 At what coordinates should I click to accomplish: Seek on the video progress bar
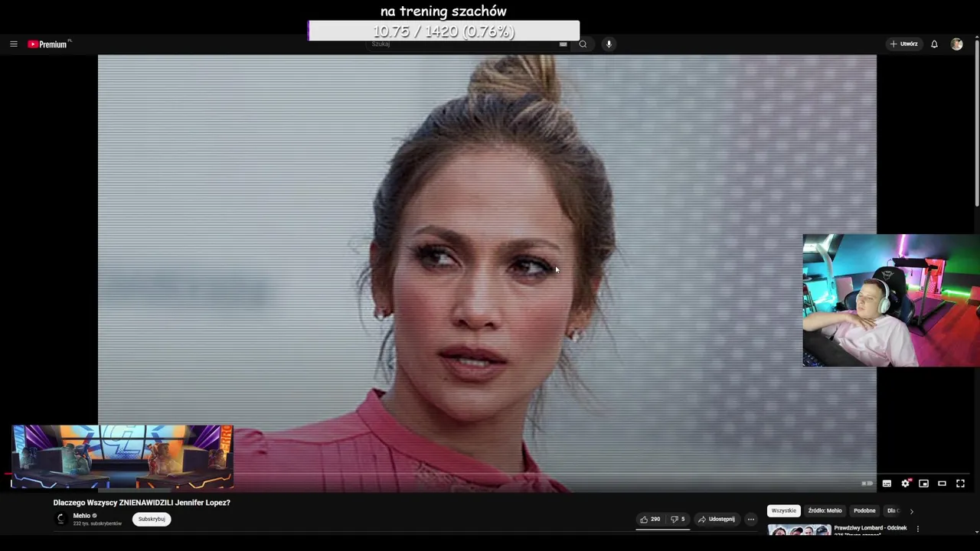pyautogui.click(x=487, y=474)
